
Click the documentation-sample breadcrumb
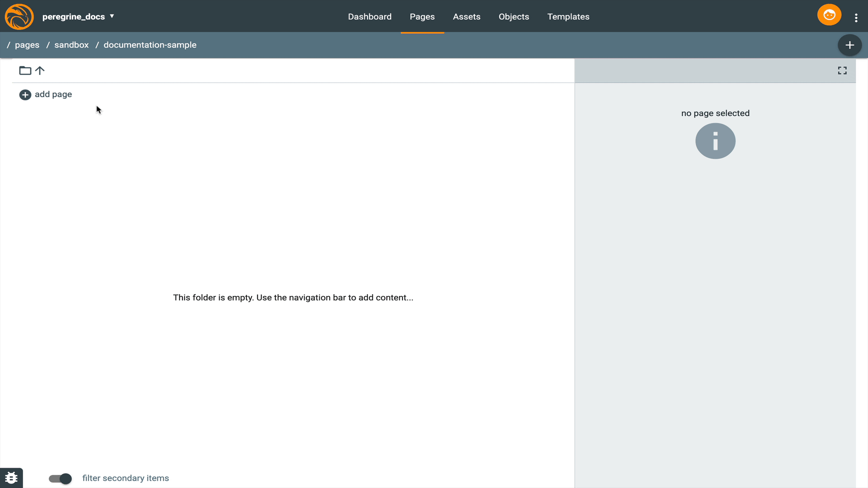pyautogui.click(x=150, y=45)
